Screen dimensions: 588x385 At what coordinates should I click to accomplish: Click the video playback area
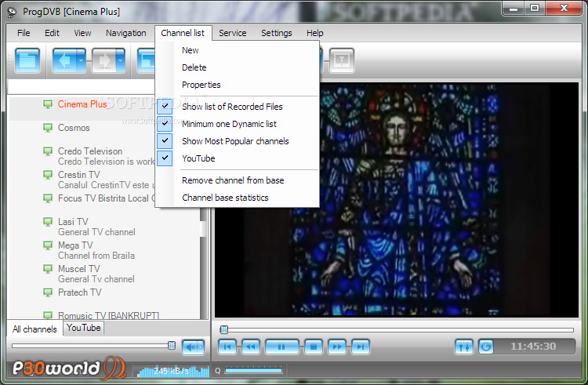(397, 199)
